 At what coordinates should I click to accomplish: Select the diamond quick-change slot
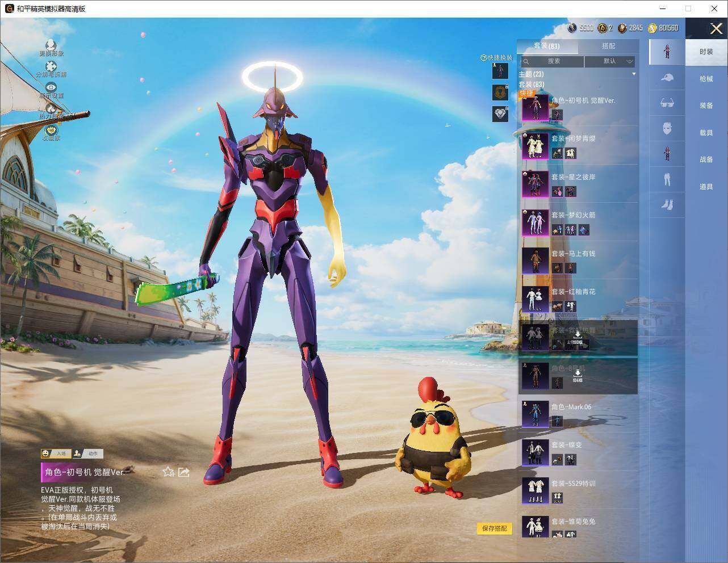[500, 114]
